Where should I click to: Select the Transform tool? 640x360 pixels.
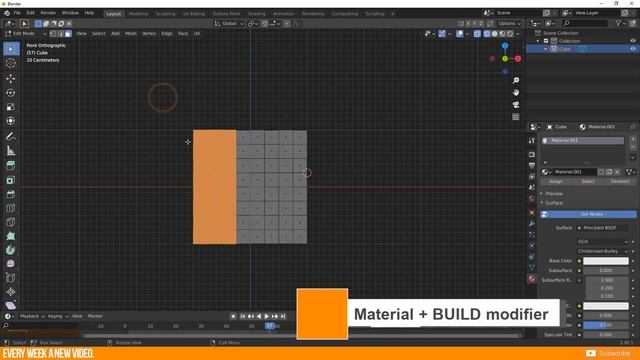point(11,121)
